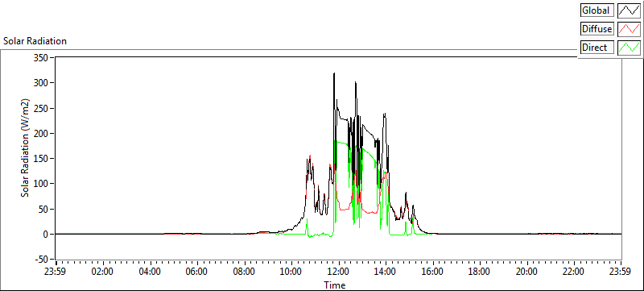Click the 20:00 time axis label
This screenshot has height=291, width=644.
tap(527, 272)
